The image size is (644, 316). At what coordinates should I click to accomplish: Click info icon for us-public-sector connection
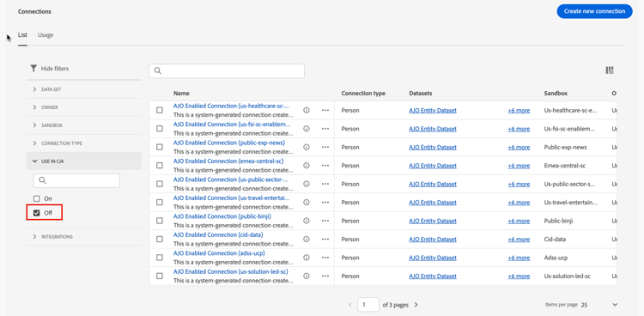(x=306, y=184)
